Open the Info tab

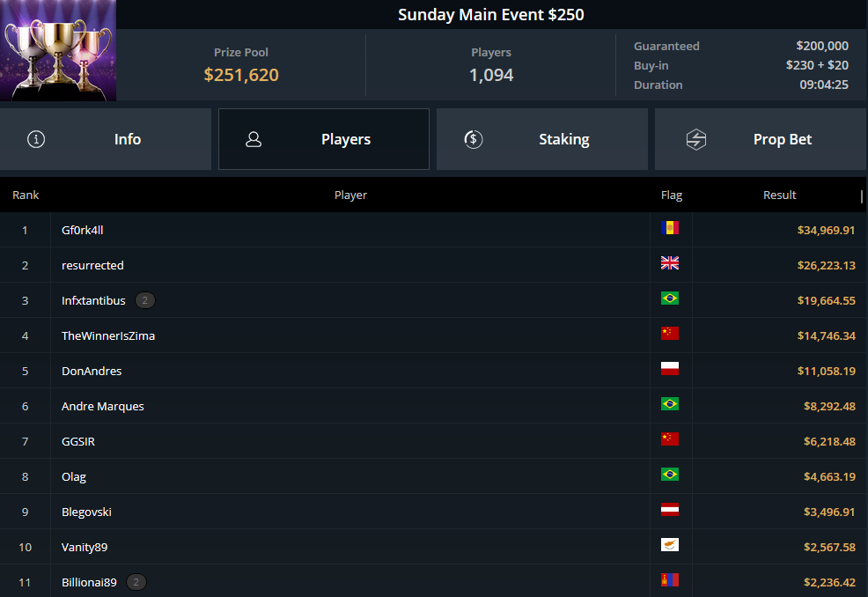click(x=105, y=139)
